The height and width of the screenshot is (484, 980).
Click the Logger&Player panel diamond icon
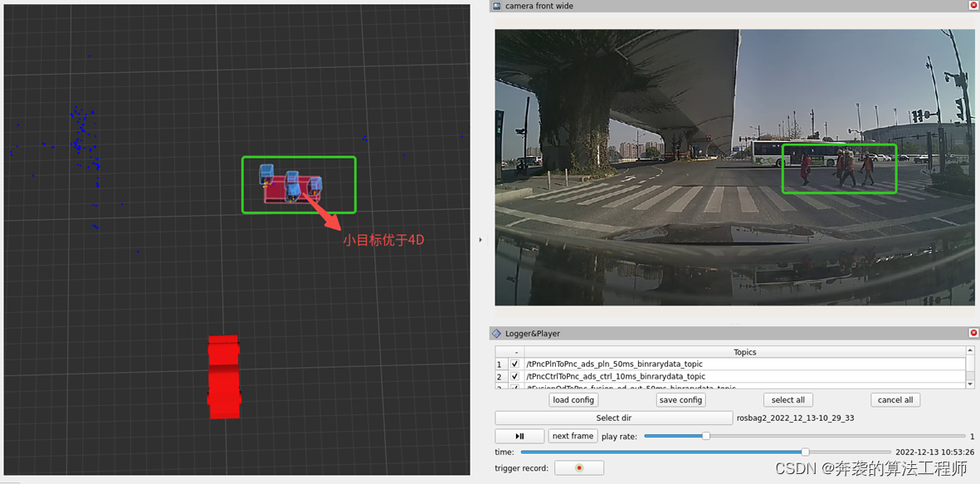click(497, 333)
